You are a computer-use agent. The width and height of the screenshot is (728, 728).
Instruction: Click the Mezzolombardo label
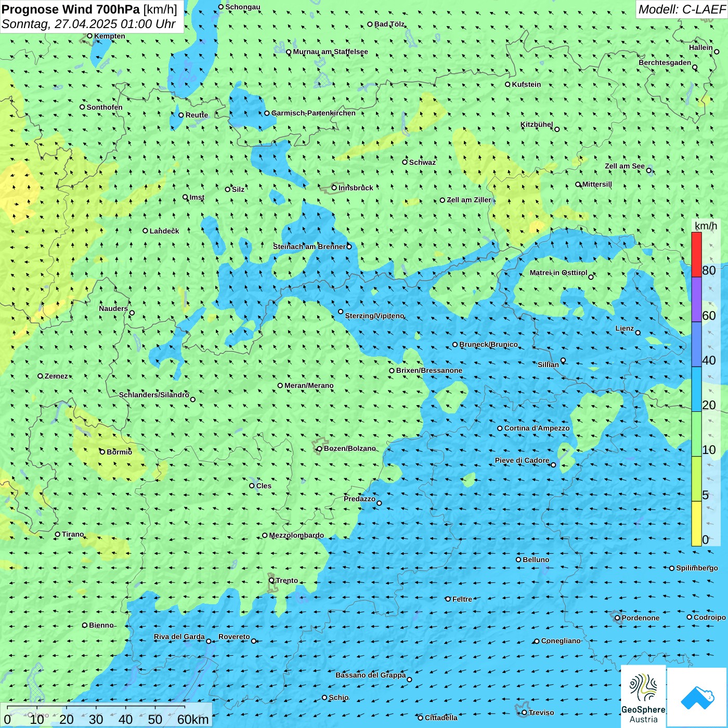[296, 535]
